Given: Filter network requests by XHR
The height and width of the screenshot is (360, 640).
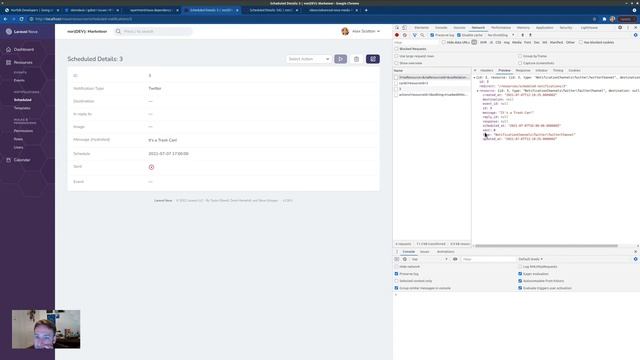Looking at the screenshot, I should (x=483, y=42).
